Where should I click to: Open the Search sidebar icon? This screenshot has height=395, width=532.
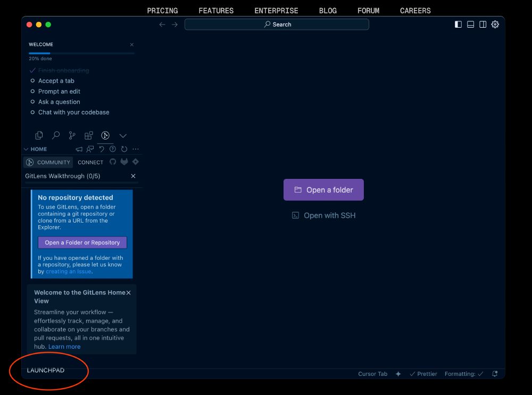click(56, 136)
